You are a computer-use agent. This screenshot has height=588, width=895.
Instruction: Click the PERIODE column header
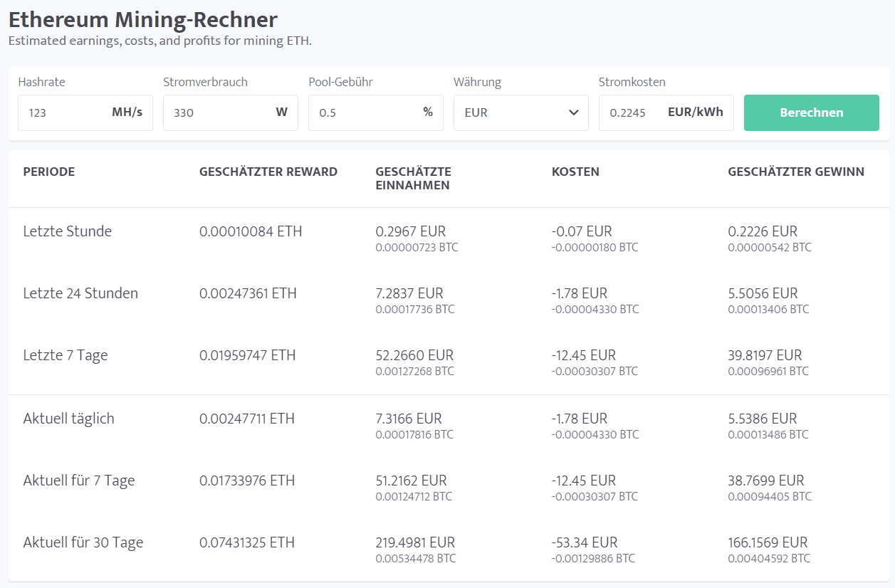point(49,172)
